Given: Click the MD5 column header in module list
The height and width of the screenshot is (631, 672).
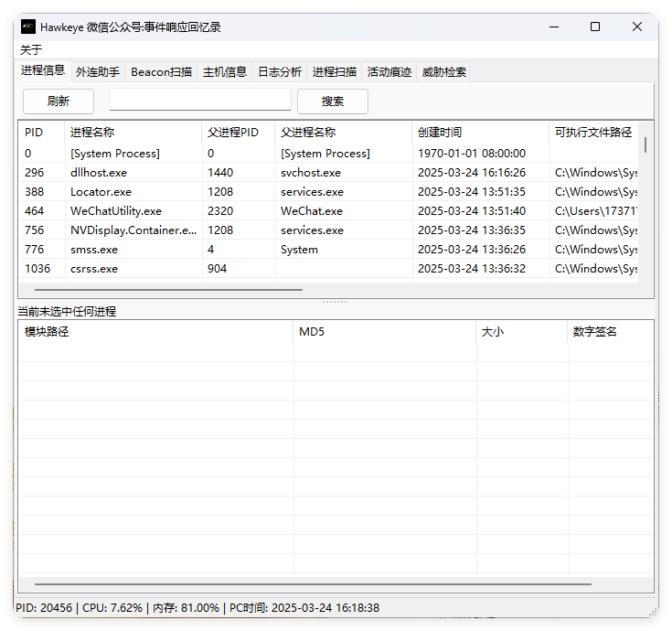Looking at the screenshot, I should click(x=384, y=332).
